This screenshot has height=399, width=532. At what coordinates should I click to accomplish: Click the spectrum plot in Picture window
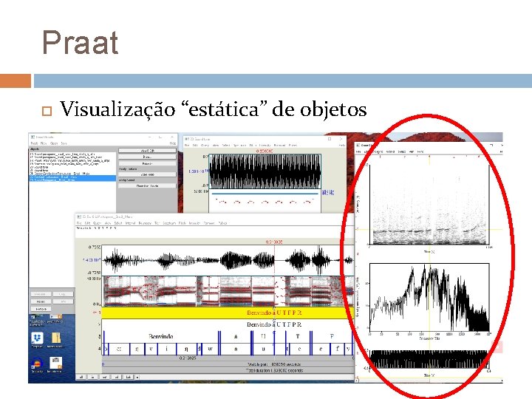(x=429, y=297)
